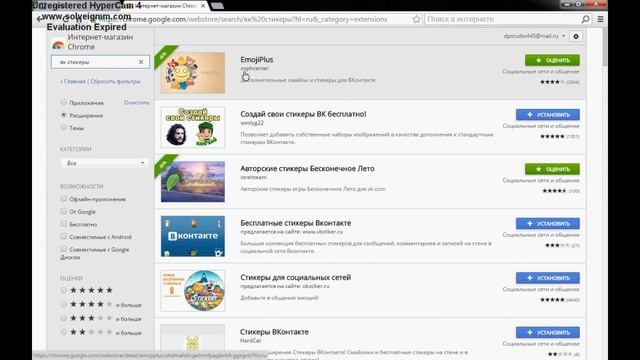Click the Интернет-магазин Chrome heading

coord(100,42)
